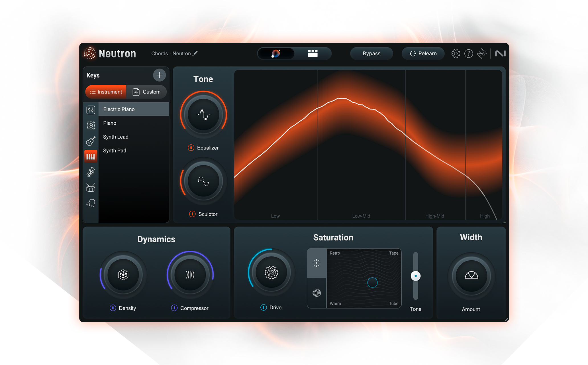Click the Density knob

pyautogui.click(x=123, y=275)
